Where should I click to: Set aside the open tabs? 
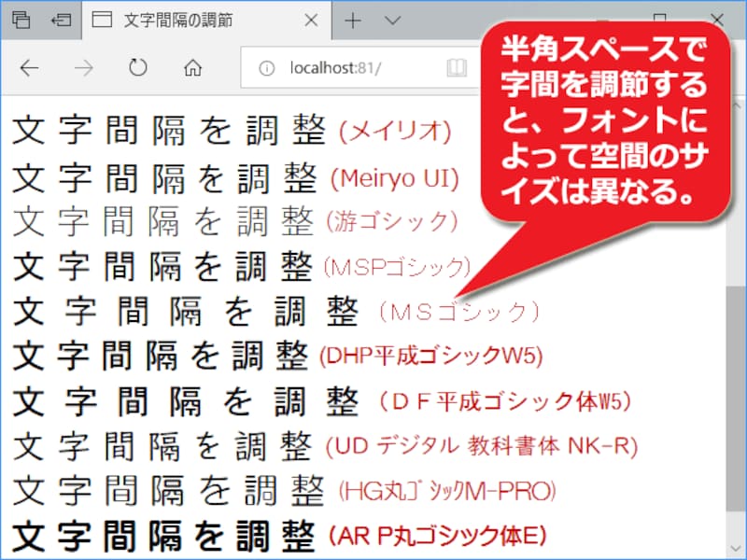20,20
